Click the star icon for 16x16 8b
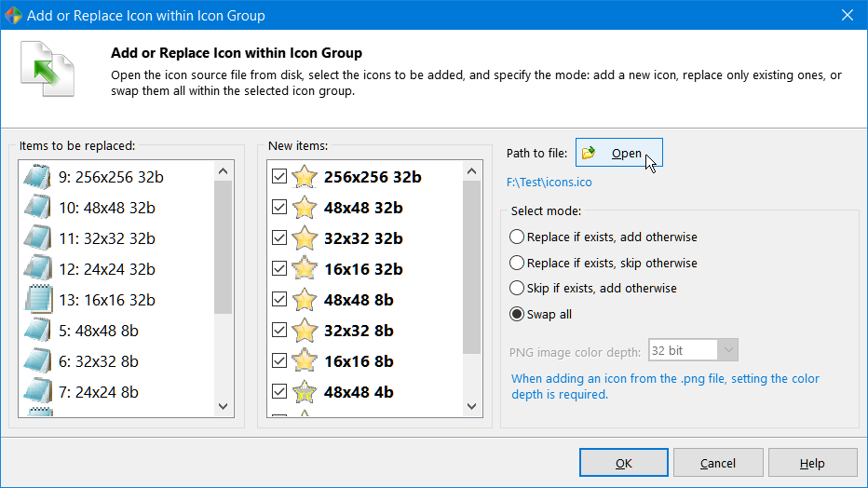This screenshot has width=868, height=488. 305,361
